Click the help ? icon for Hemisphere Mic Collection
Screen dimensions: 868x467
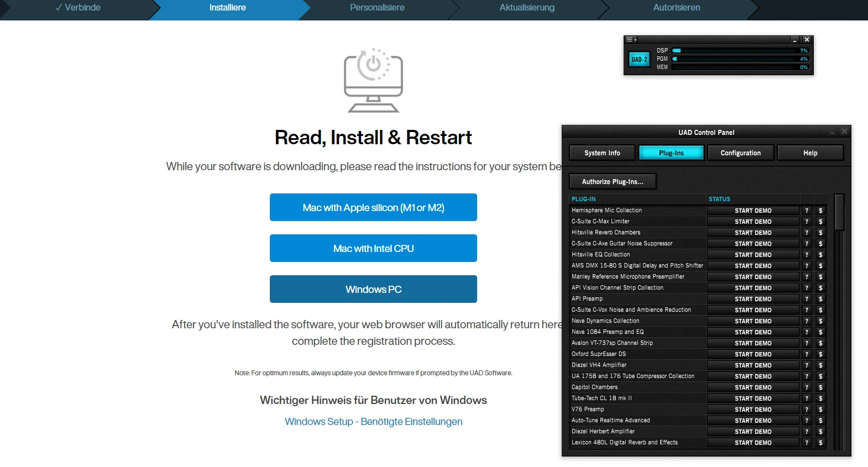pos(807,211)
